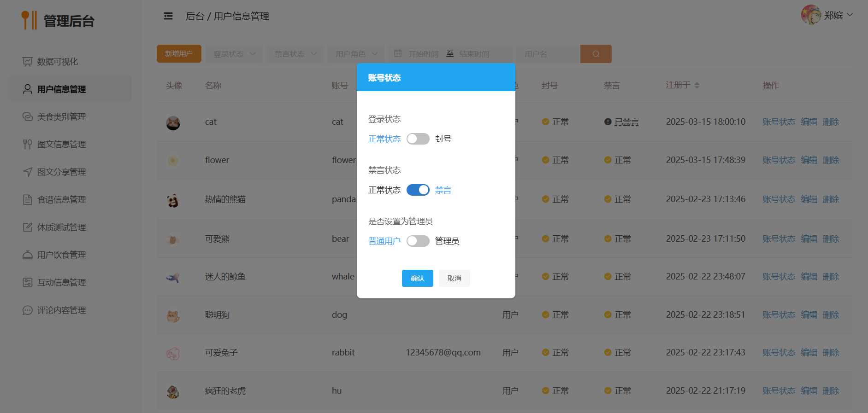The height and width of the screenshot is (413, 868).
Task: Click the edit icon beside 体质测试管理
Action: click(28, 227)
